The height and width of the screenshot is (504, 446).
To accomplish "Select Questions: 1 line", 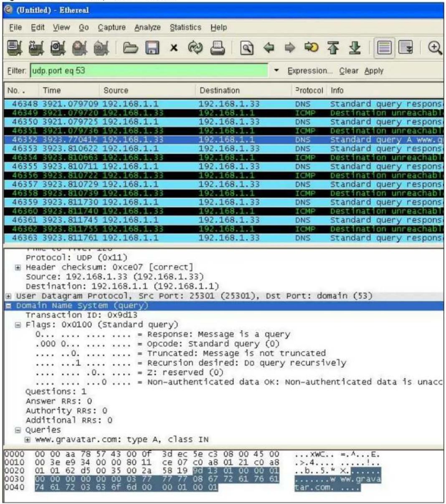I will 56,391.
